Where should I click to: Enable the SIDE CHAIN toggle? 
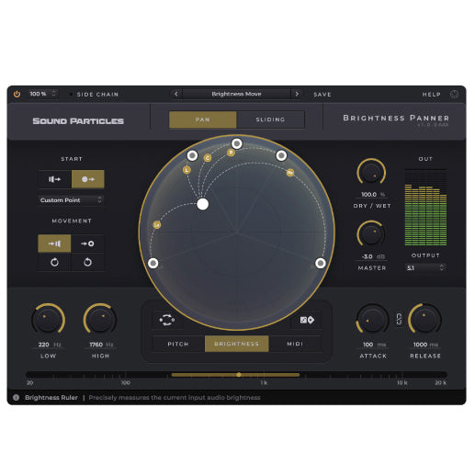(x=95, y=95)
